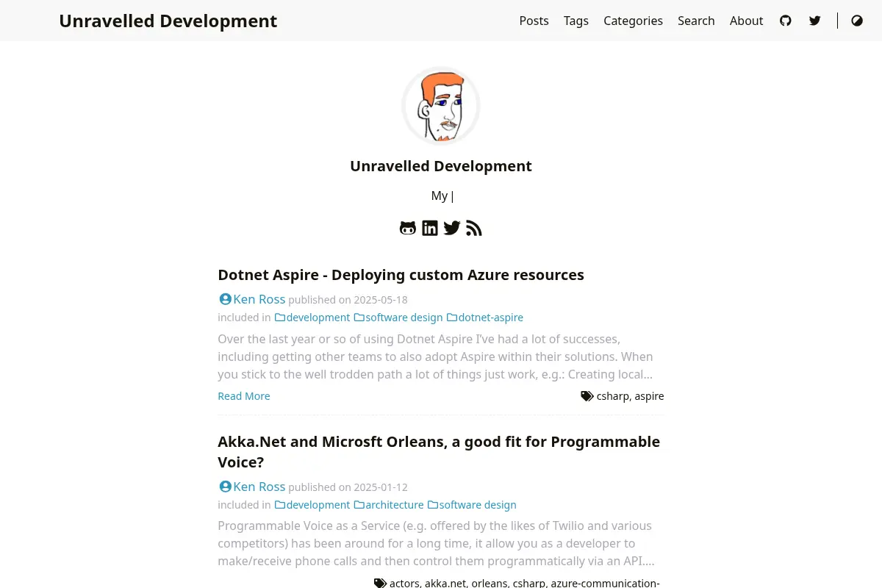Open Twitter icon in top navigation bar
This screenshot has height=588, width=882.
[x=815, y=21]
